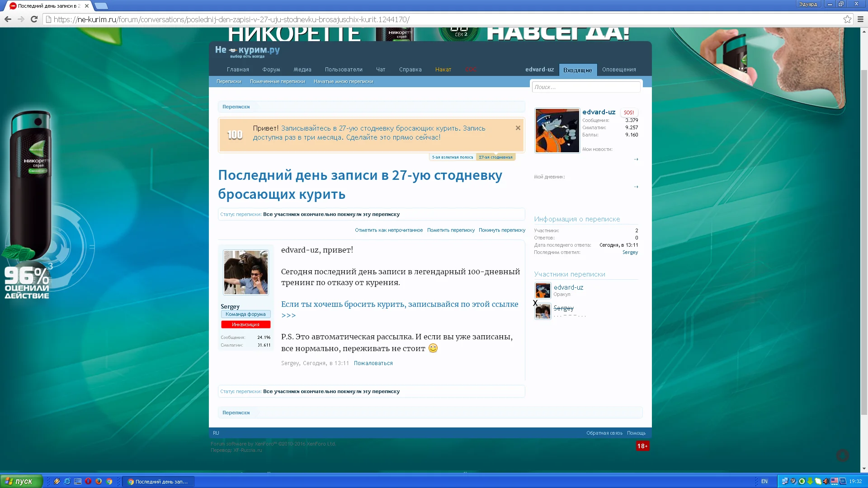Viewport: 868px width, 488px height.
Task: Launch Opera from the quick launch bar
Action: 88,481
